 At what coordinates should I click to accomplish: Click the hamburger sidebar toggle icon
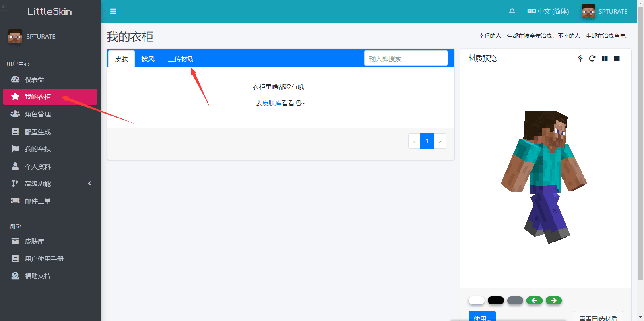point(113,11)
